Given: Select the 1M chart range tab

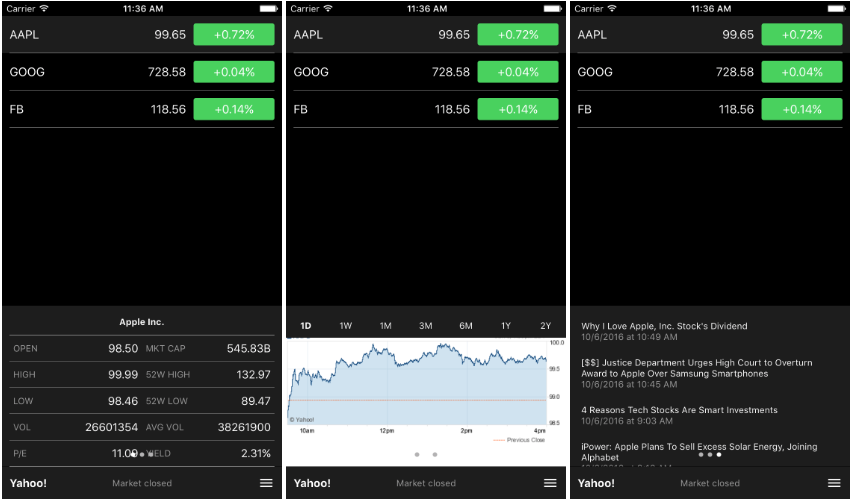Looking at the screenshot, I should tap(385, 326).
